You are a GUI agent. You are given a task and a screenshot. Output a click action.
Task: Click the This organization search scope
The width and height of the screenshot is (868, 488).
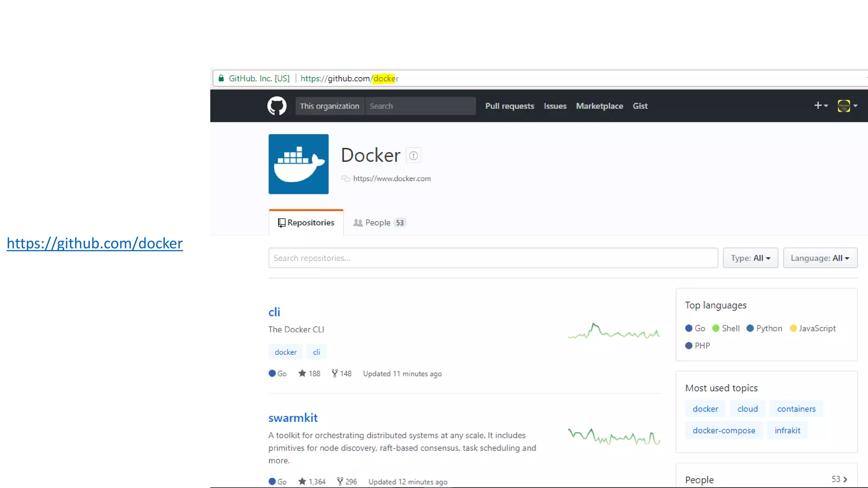tap(330, 106)
